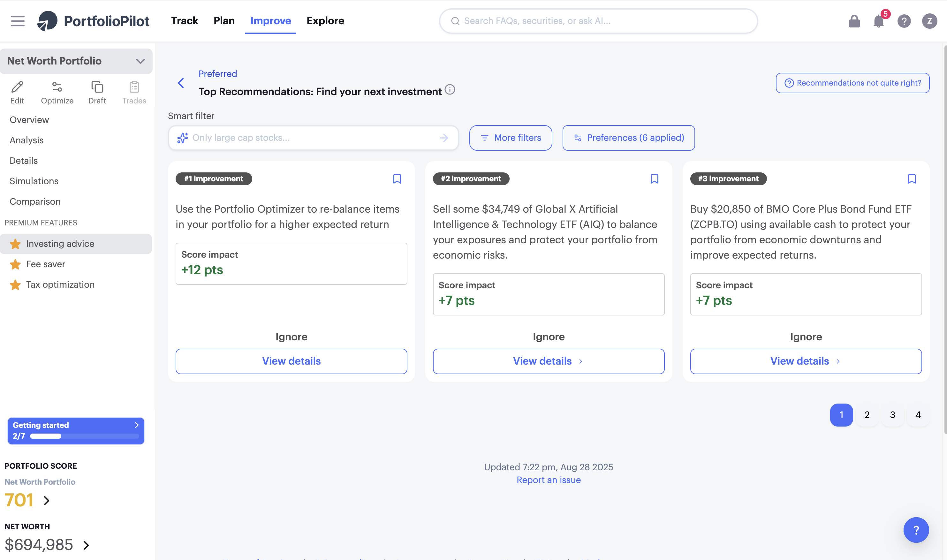Screen dimensions: 947x560
Task: View details of #3 improvement
Action: pos(806,361)
